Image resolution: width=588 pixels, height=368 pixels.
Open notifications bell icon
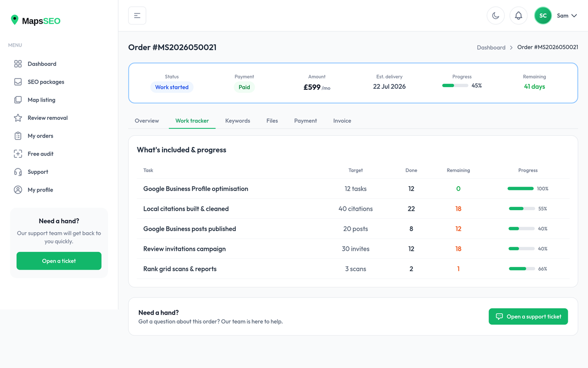click(519, 16)
